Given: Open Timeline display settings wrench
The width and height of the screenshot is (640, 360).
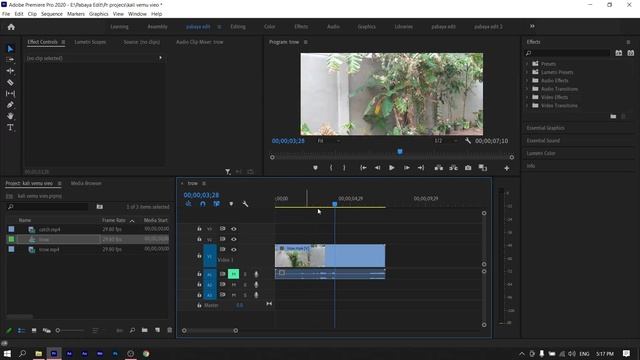Looking at the screenshot, I should point(245,204).
